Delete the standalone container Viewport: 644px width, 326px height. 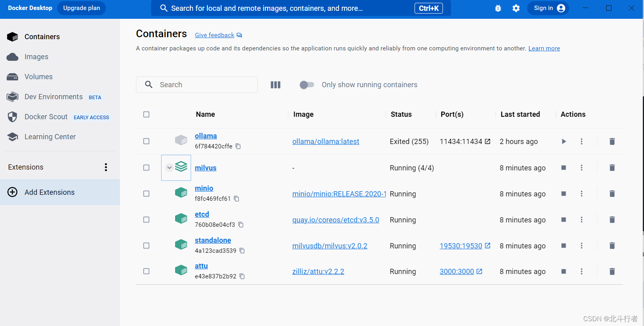click(x=612, y=246)
